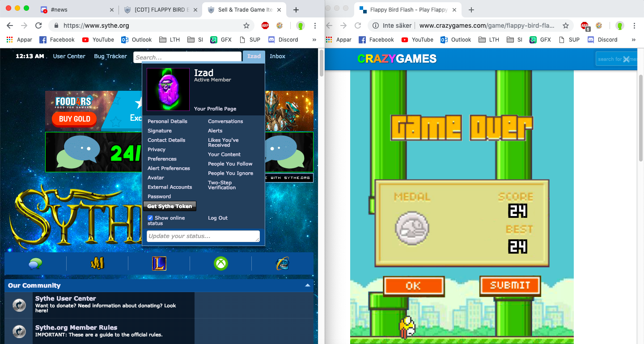Viewport: 644px width, 344px height.
Task: Open a new tab in left window
Action: (296, 10)
